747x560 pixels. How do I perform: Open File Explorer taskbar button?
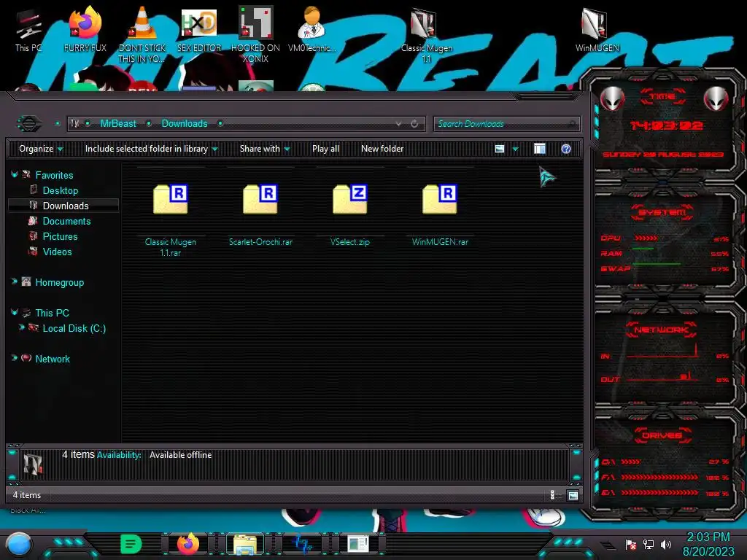245,544
